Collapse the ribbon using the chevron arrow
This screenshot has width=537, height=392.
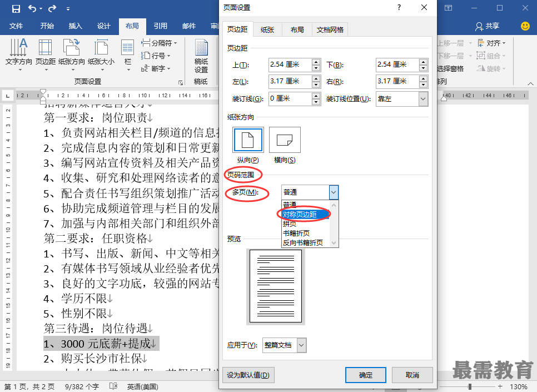coord(530,83)
